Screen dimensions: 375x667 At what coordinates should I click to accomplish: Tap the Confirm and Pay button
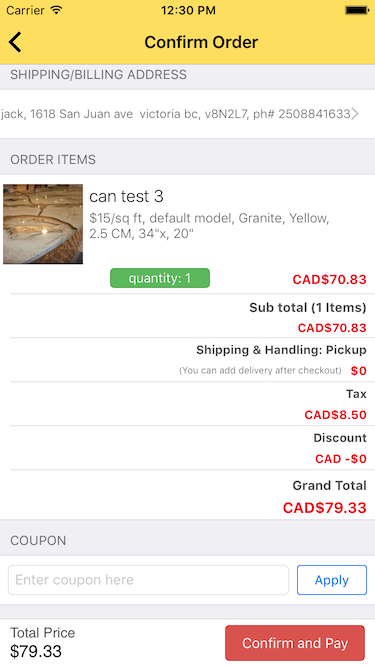click(x=295, y=643)
